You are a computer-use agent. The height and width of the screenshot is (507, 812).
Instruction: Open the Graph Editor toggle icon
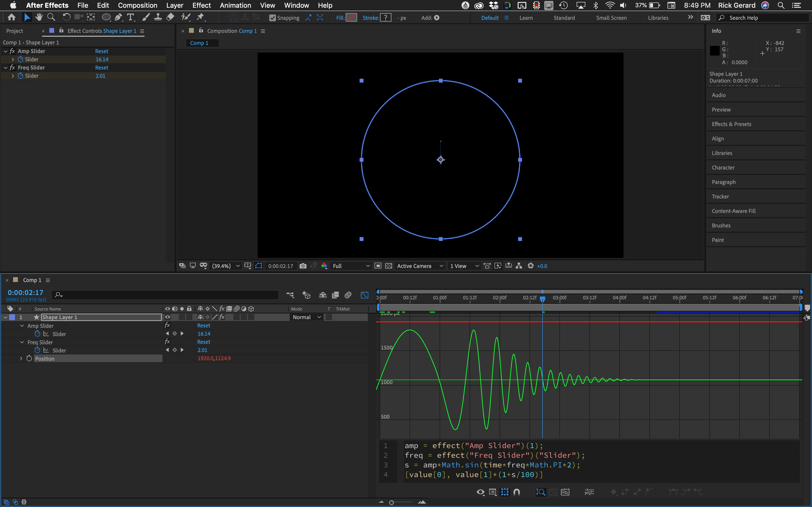tap(364, 295)
